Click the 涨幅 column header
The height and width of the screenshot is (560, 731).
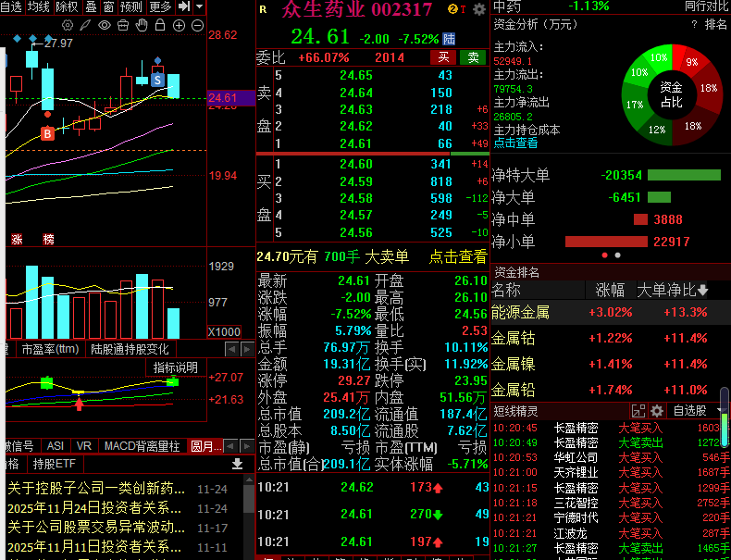(610, 290)
